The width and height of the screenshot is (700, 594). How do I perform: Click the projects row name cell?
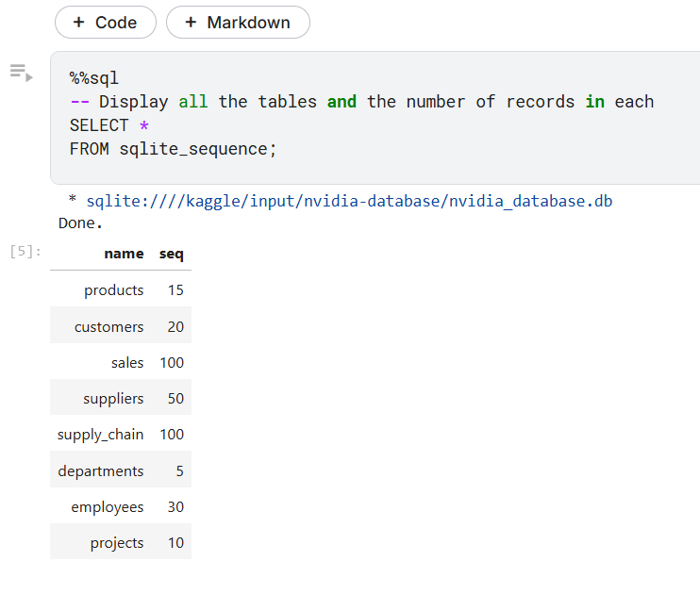click(x=117, y=543)
